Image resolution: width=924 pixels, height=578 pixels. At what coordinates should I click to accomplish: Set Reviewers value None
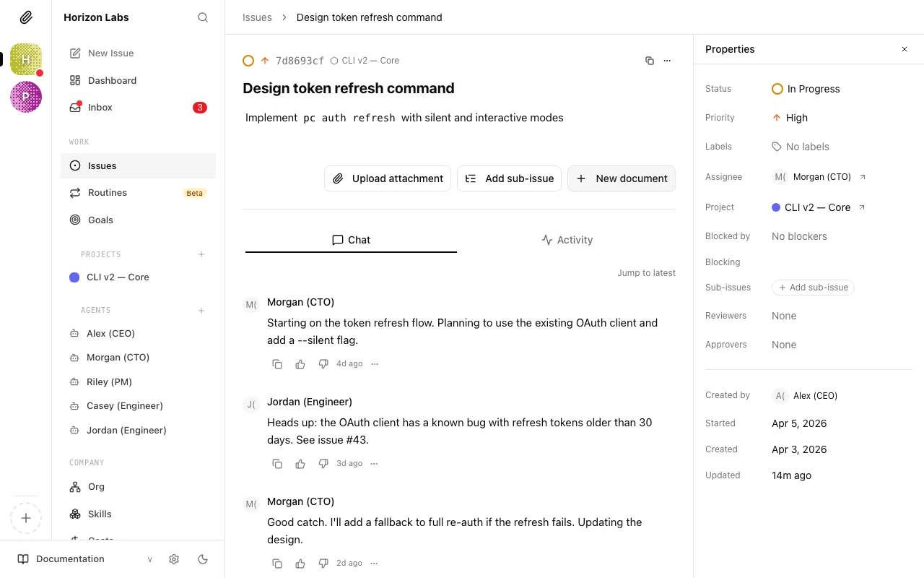(x=784, y=316)
